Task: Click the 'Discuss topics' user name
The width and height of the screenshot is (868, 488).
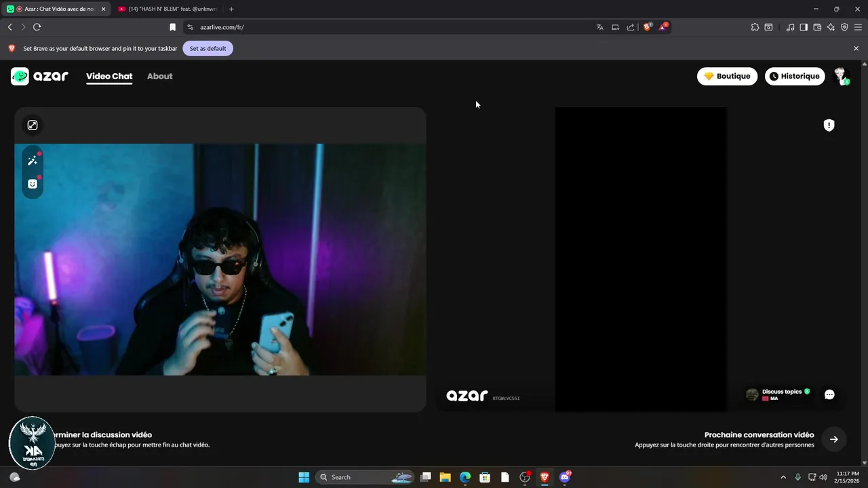Action: tap(782, 392)
